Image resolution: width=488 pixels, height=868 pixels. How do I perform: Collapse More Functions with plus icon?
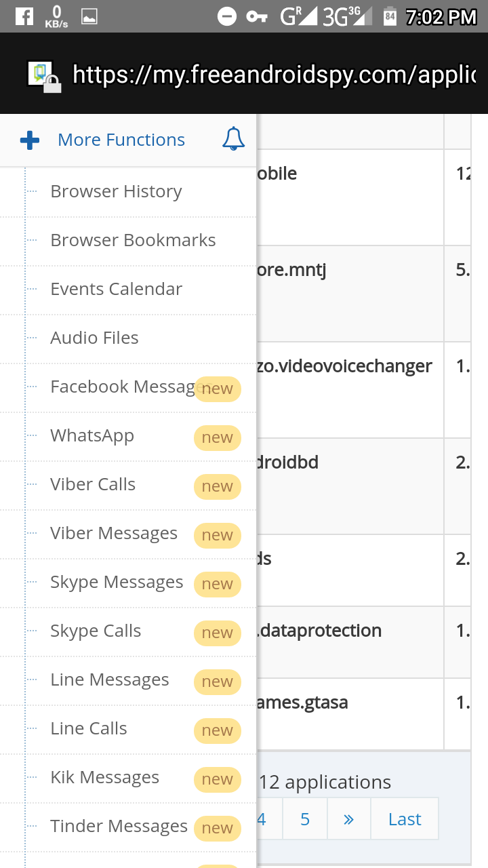pos(30,140)
